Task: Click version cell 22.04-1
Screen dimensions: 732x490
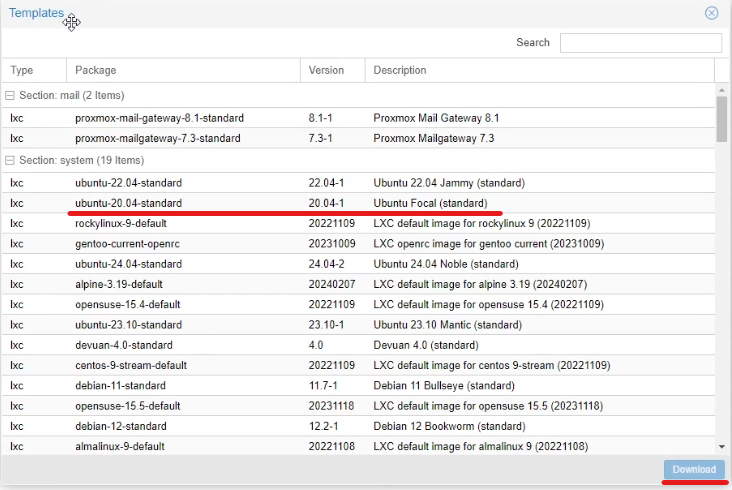Action: pos(326,183)
